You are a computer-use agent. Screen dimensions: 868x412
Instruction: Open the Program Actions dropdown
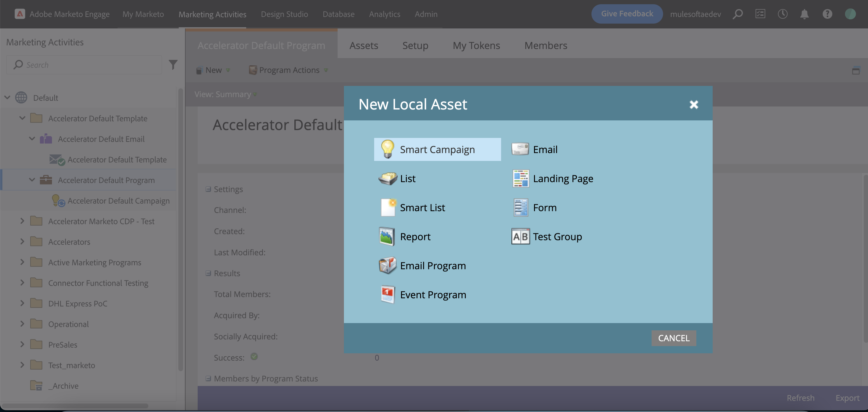pos(288,70)
